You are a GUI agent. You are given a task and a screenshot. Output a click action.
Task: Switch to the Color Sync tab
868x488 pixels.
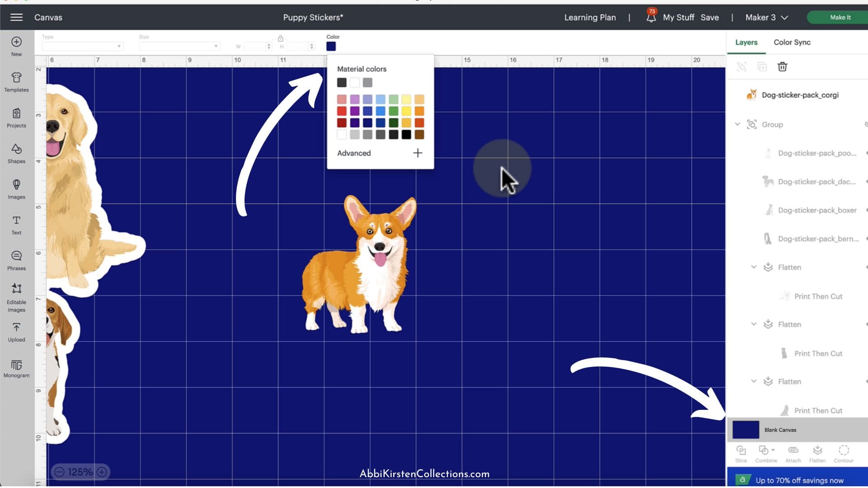point(792,42)
